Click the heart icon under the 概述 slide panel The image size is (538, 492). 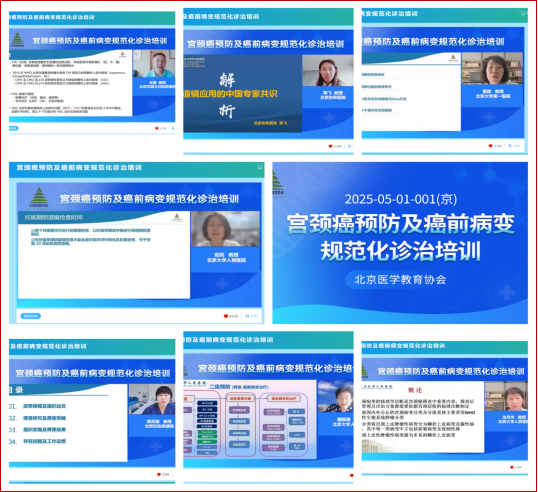(x=512, y=467)
